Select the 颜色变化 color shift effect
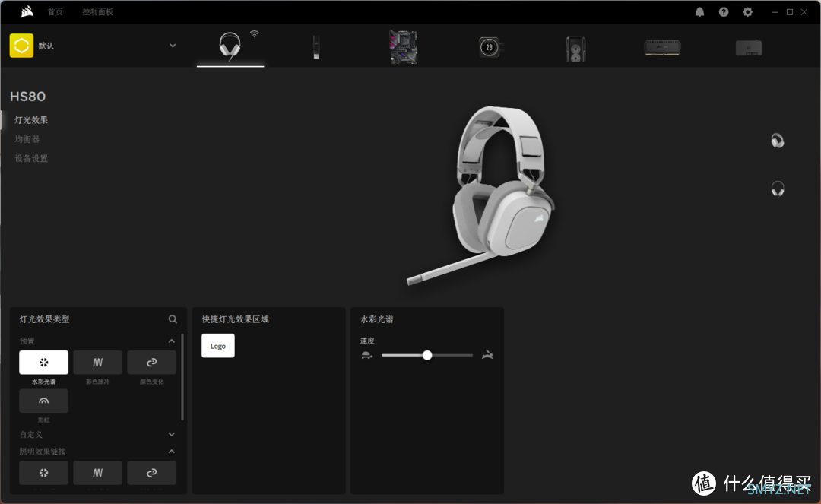The height and width of the screenshot is (504, 821). (152, 362)
